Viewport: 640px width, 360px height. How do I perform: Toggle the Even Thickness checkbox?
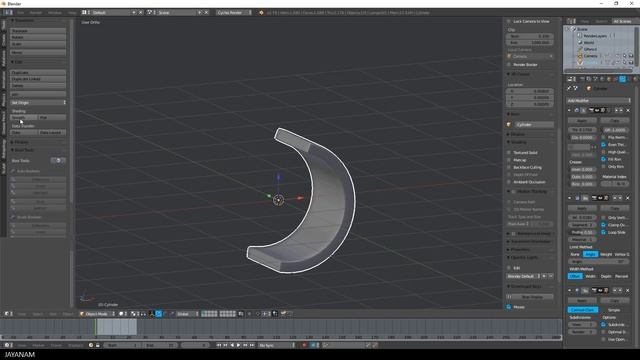tap(604, 145)
